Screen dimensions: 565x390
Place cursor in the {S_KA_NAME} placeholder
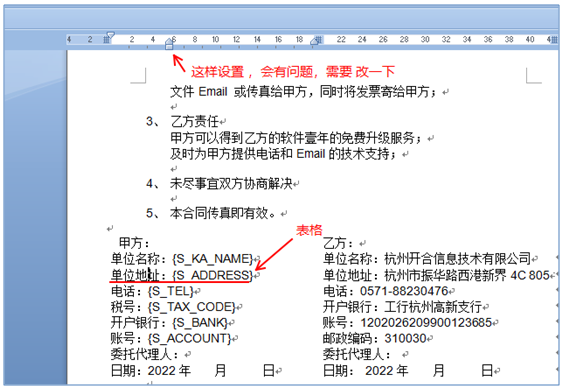(x=213, y=259)
